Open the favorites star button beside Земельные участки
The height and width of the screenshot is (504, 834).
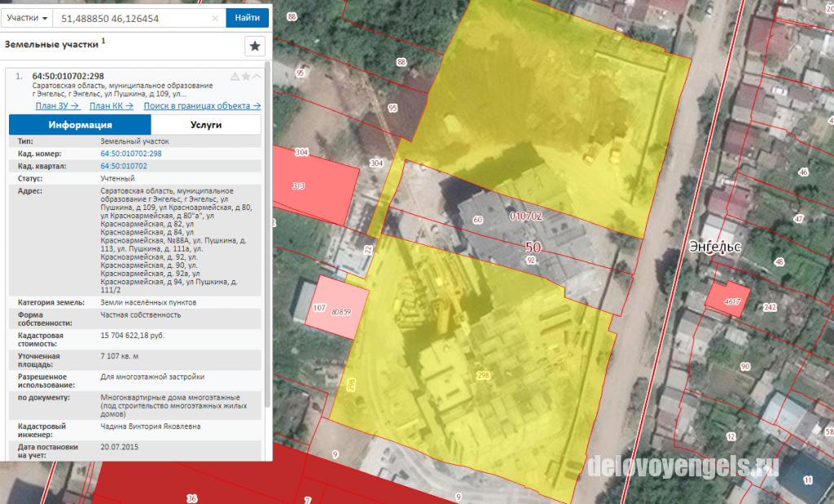click(x=255, y=46)
